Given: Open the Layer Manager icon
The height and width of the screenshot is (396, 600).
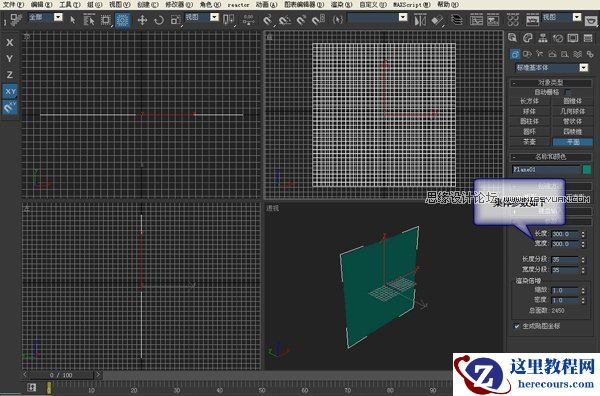Looking at the screenshot, I should coord(457,20).
